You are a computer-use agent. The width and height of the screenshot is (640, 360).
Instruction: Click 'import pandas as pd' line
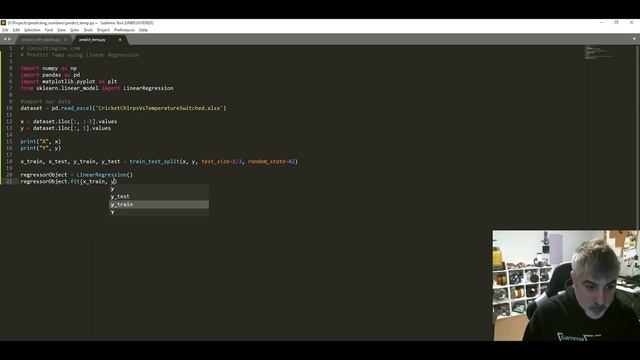point(50,75)
